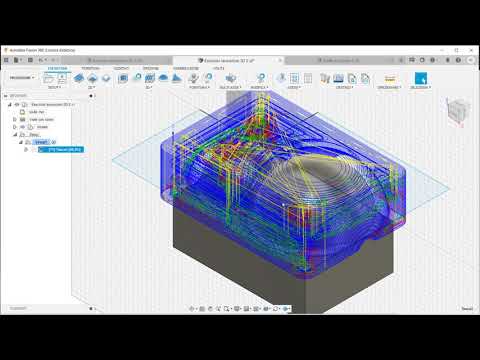Expand the Setup group dropdown label
This screenshot has width=480, height=360.
pyautogui.click(x=55, y=87)
